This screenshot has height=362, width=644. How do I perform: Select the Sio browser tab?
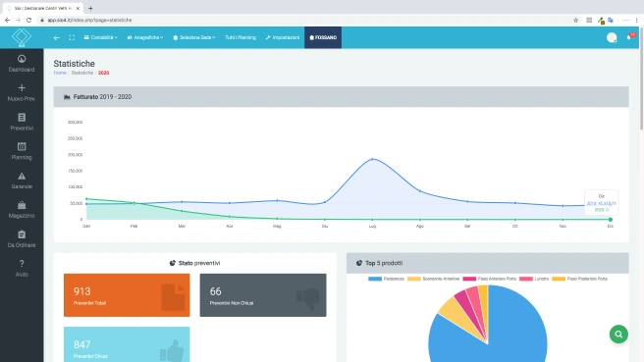[x=42, y=8]
